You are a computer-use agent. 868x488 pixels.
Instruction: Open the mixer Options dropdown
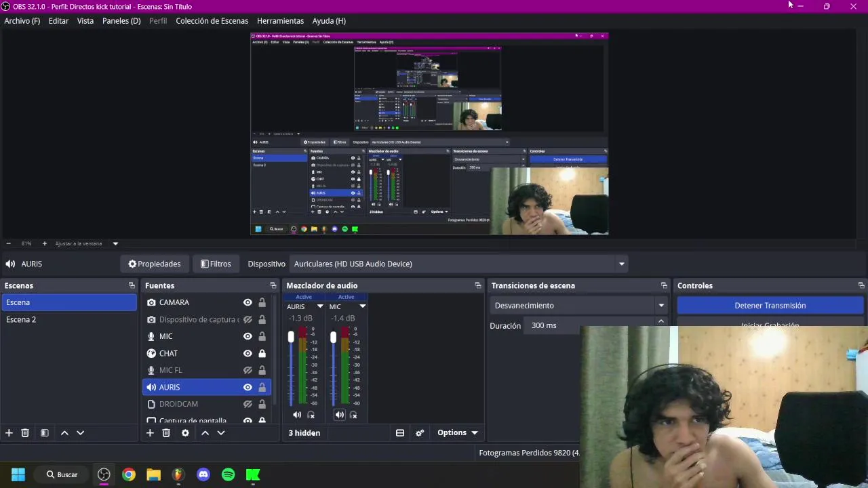point(458,433)
